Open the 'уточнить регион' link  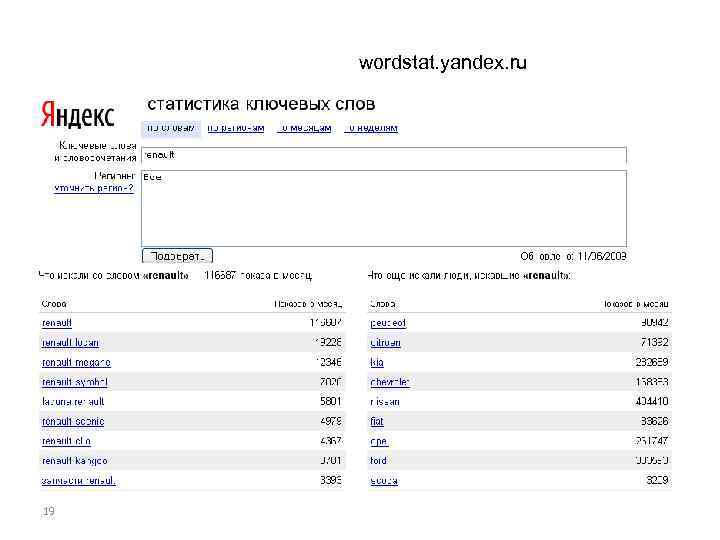94,188
